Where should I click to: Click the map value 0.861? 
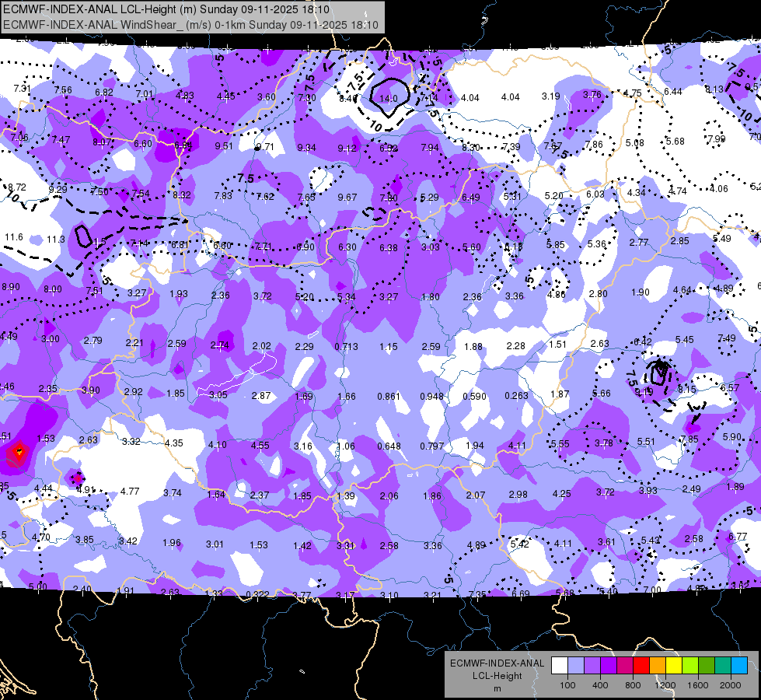pos(389,397)
